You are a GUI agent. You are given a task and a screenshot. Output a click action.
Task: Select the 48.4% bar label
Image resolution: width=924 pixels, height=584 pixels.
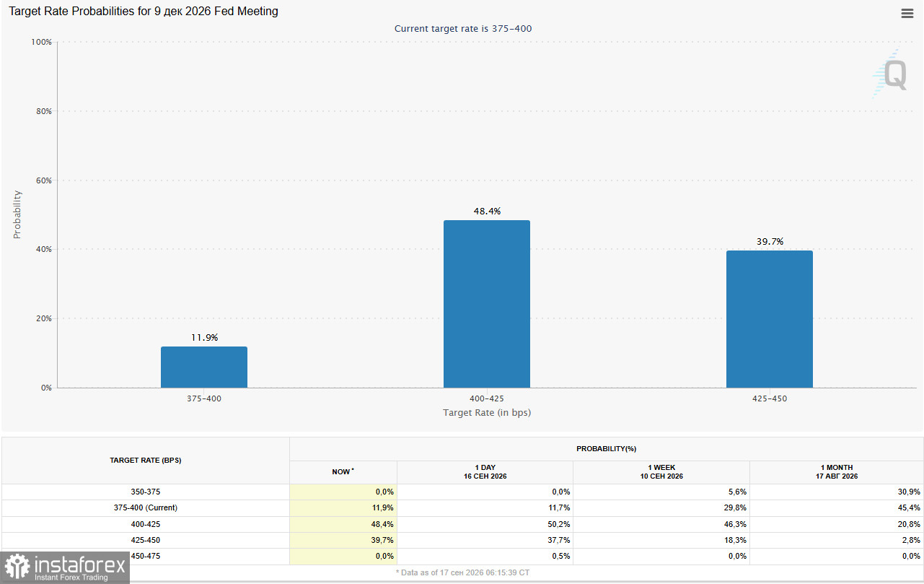click(487, 211)
